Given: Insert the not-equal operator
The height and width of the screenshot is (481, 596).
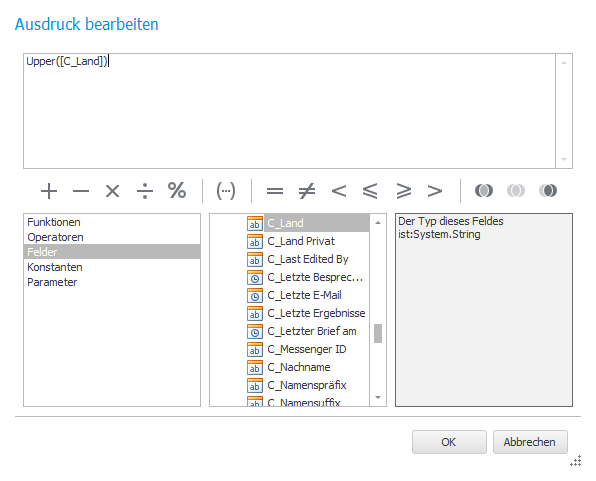Looking at the screenshot, I should coord(307,190).
